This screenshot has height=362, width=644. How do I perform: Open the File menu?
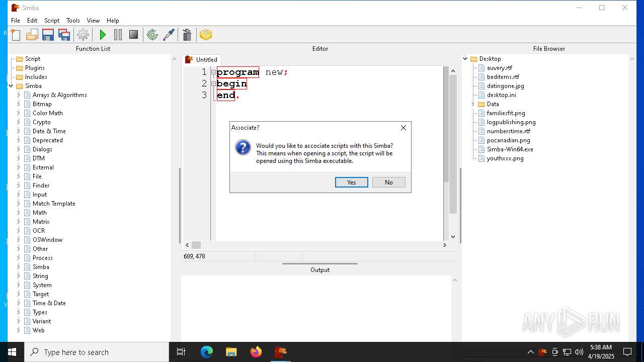pos(16,21)
